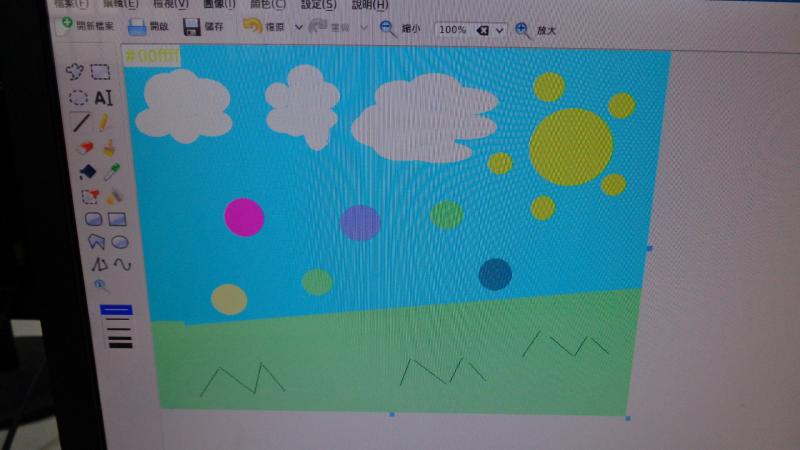Click the 100% zoom input field
This screenshot has width=800, height=450.
[x=455, y=30]
